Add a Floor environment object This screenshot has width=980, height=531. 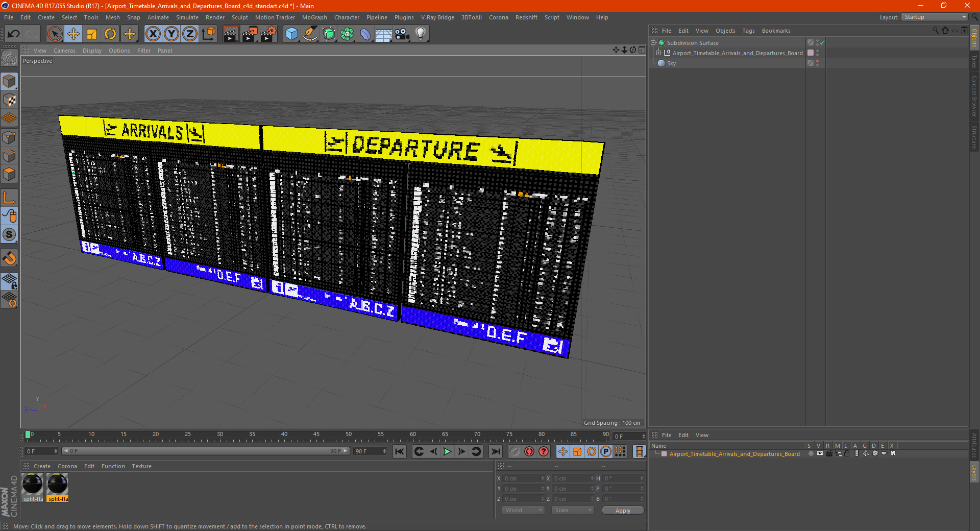click(384, 34)
